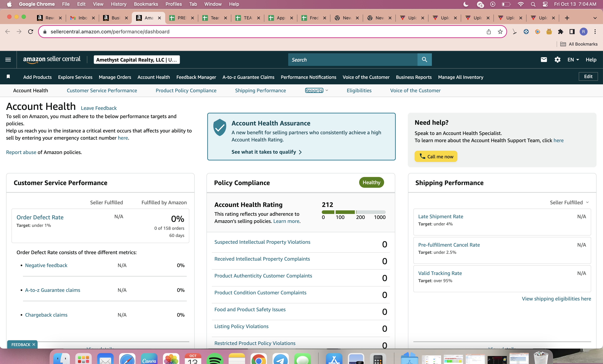Image resolution: width=603 pixels, height=364 pixels.
Task: Click the search magnifier button
Action: point(424,59)
